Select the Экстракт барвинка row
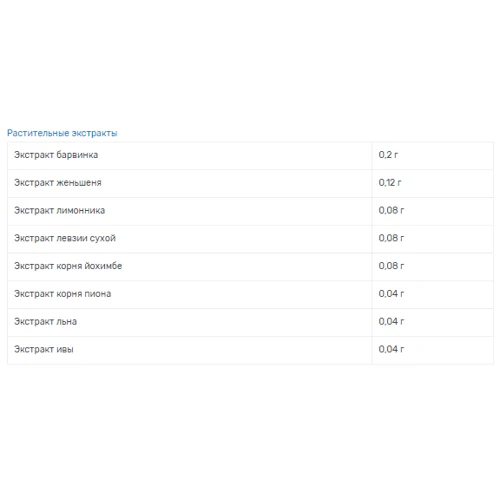Image resolution: width=500 pixels, height=500 pixels. coord(250,155)
